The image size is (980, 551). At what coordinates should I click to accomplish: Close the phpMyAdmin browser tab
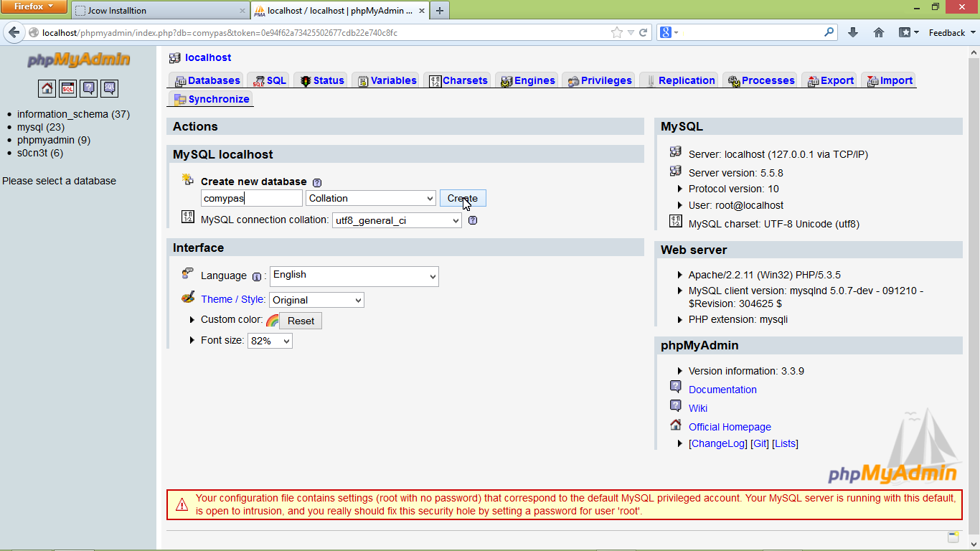point(421,11)
